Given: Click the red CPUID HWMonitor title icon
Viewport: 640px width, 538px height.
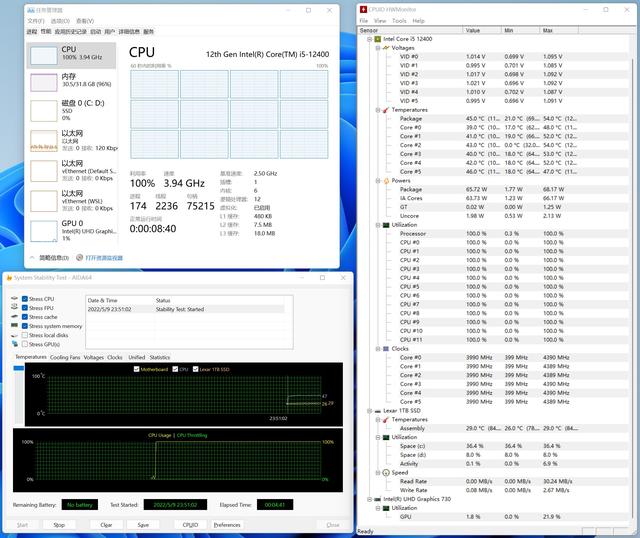Looking at the screenshot, I should click(x=363, y=9).
